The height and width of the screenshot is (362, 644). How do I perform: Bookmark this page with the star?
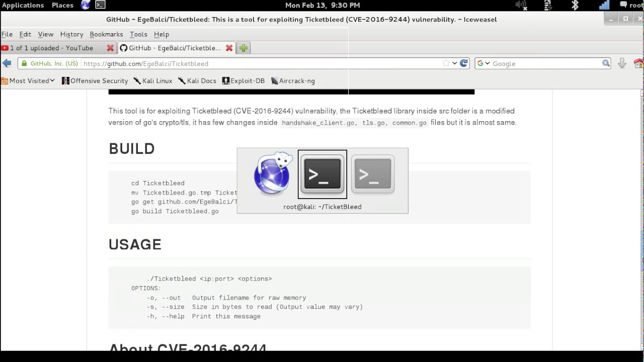click(446, 63)
